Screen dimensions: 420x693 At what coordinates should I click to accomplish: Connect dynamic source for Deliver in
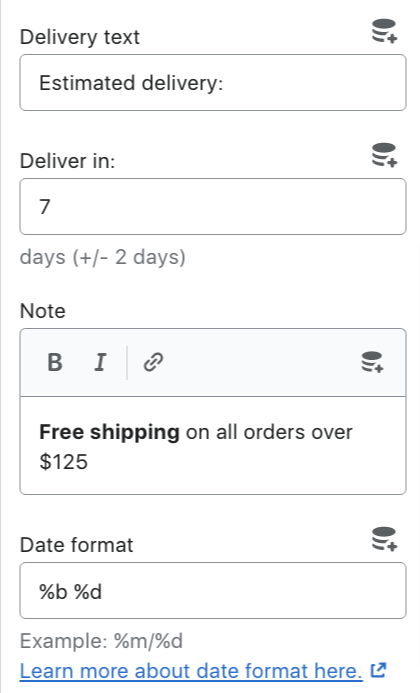pos(384,155)
